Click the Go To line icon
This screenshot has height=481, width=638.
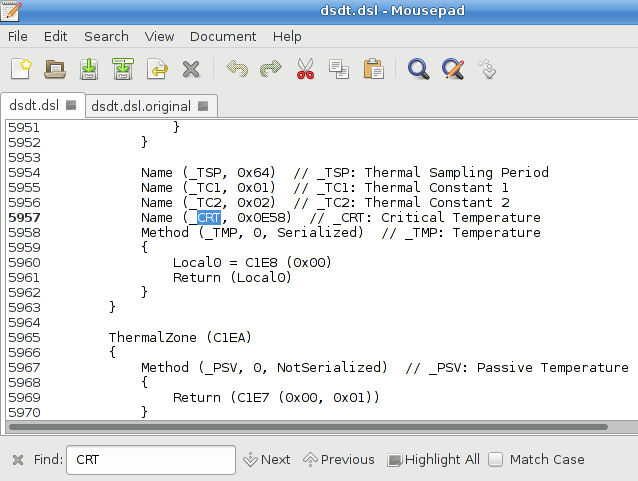(x=487, y=68)
